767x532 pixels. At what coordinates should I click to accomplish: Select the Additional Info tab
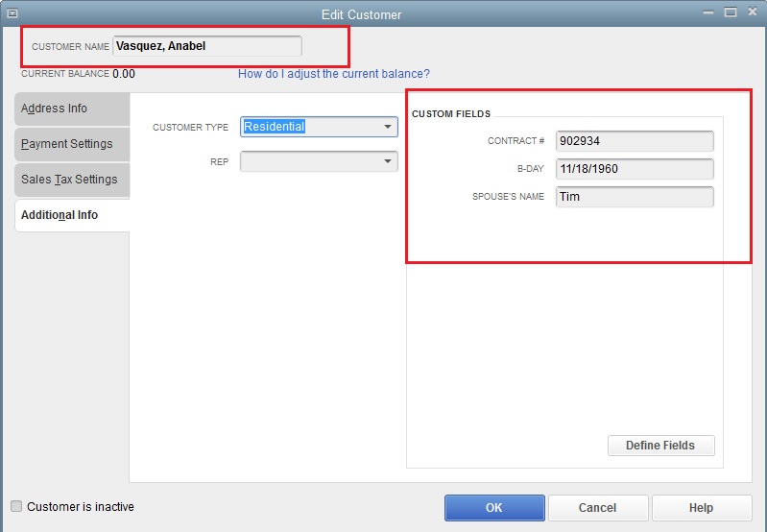(72, 215)
